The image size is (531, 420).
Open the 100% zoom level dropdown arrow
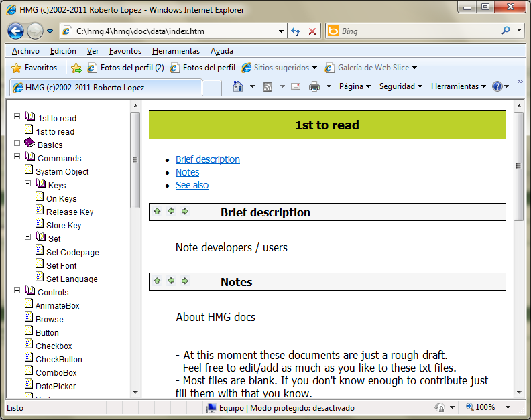508,407
